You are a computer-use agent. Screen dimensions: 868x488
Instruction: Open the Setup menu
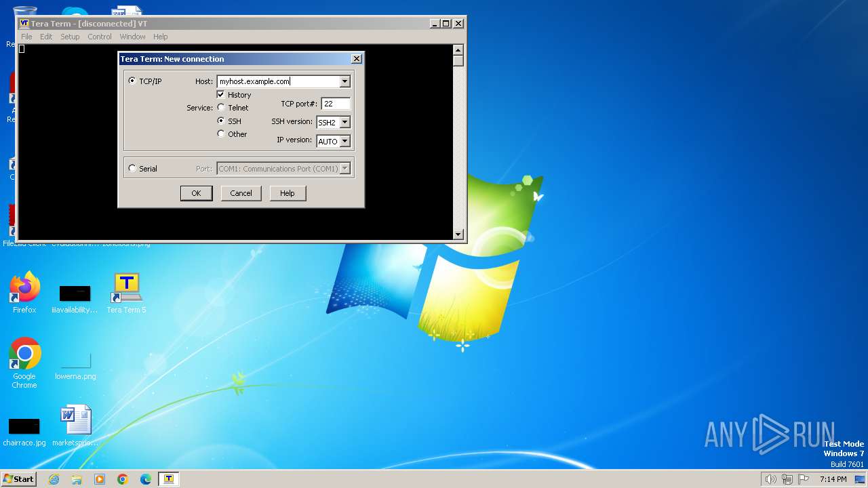70,37
